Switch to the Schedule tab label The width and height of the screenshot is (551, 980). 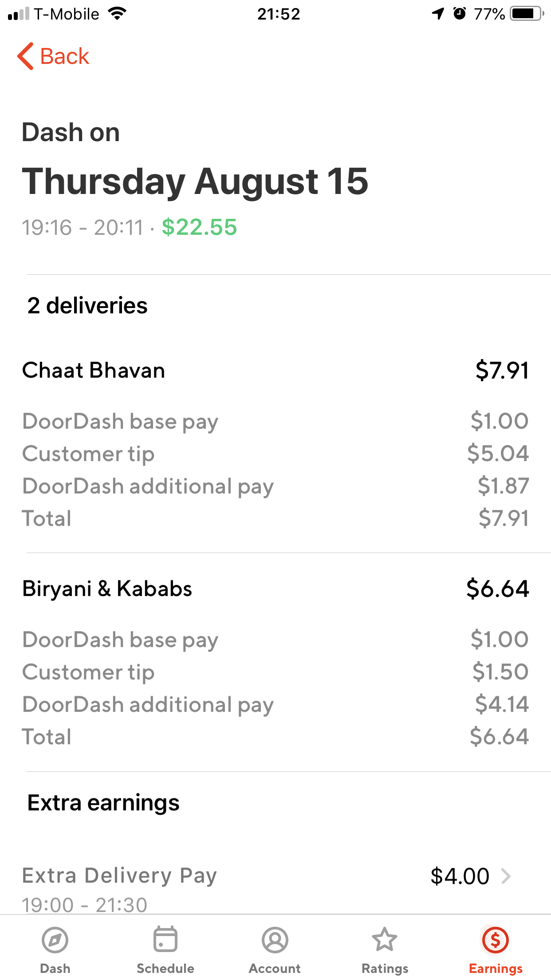coord(165,968)
